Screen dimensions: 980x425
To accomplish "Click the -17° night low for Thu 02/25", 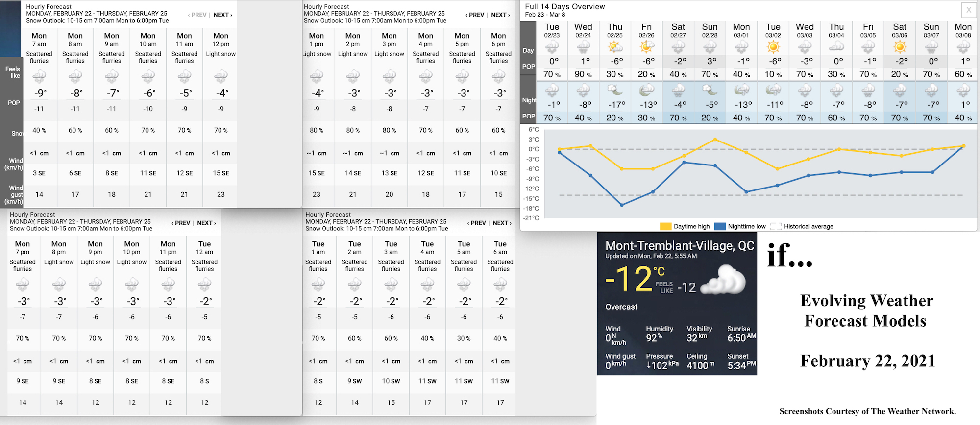I will [x=615, y=105].
